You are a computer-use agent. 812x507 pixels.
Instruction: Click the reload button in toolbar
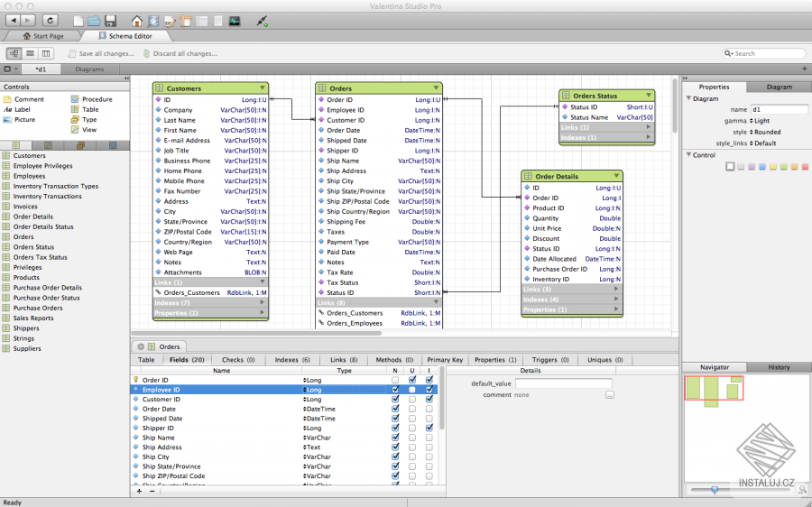[51, 20]
